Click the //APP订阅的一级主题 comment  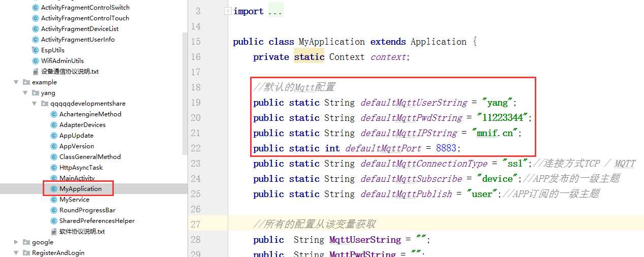550,194
